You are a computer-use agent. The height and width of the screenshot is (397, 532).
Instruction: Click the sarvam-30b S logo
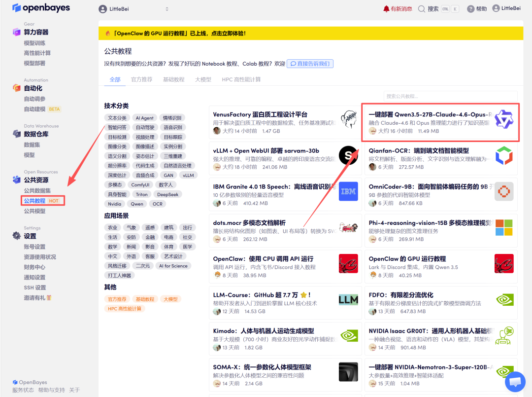pos(348,155)
